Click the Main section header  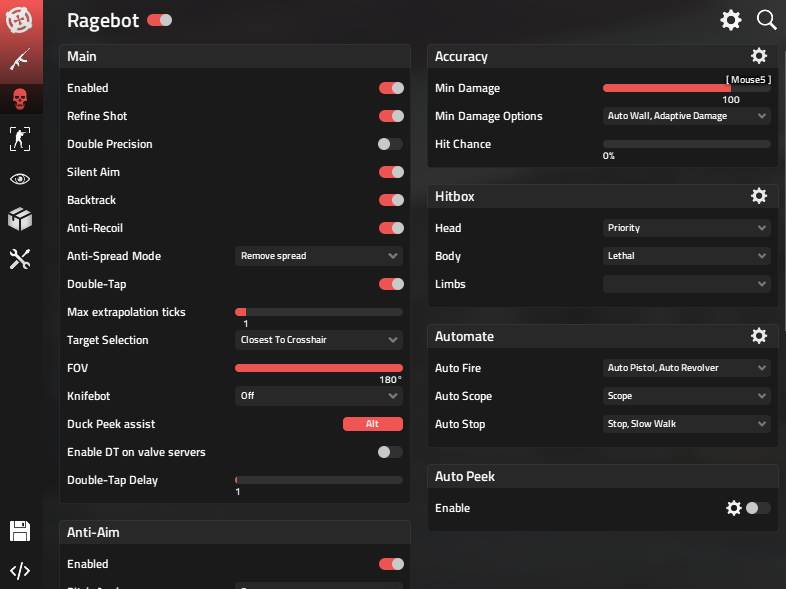(x=235, y=56)
